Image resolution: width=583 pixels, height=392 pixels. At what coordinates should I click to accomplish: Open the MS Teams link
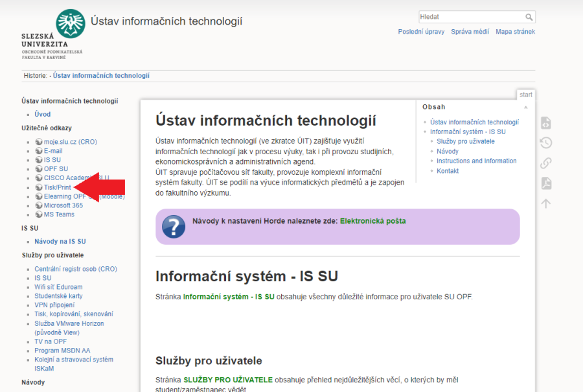[59, 214]
